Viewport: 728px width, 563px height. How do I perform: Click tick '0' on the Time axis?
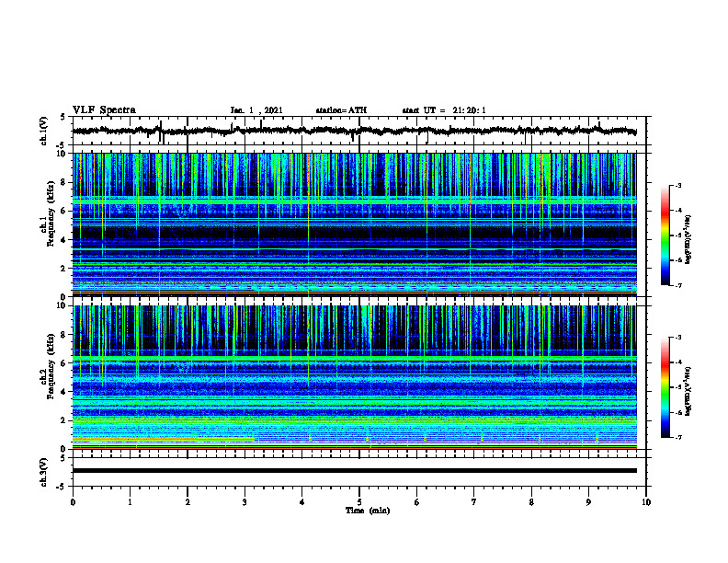[x=73, y=502]
